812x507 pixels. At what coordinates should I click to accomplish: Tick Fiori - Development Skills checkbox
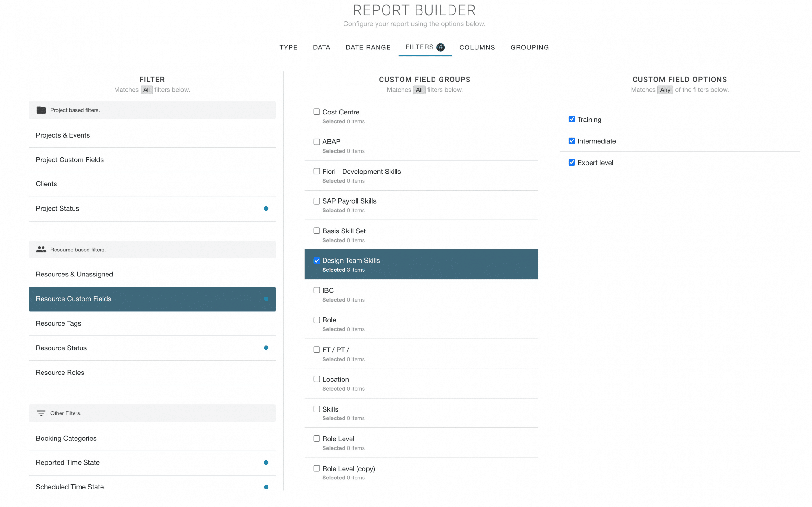pyautogui.click(x=317, y=171)
